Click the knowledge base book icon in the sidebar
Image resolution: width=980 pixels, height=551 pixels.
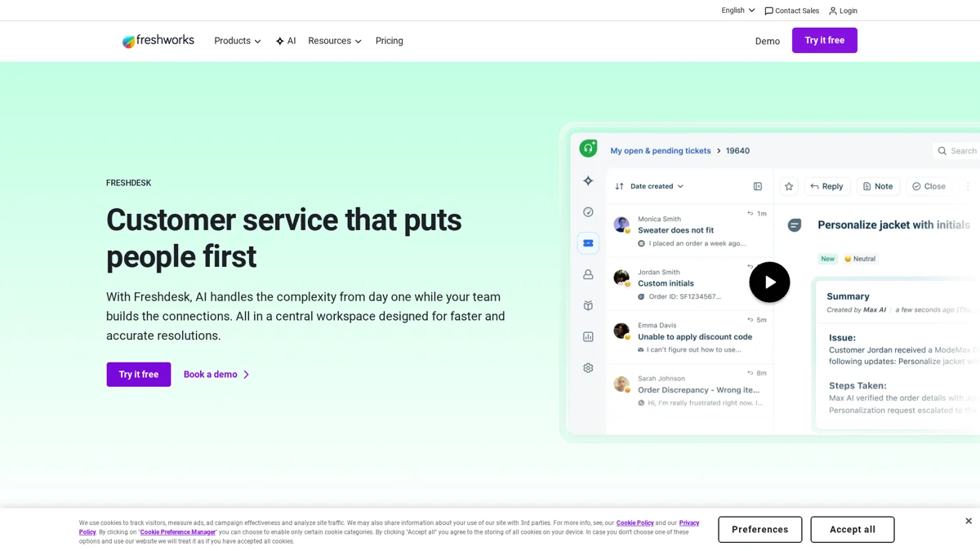(588, 305)
